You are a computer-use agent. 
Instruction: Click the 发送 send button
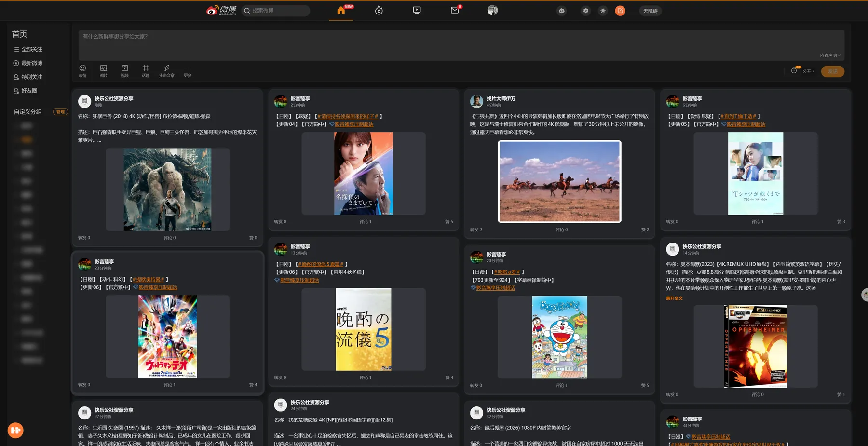(833, 71)
